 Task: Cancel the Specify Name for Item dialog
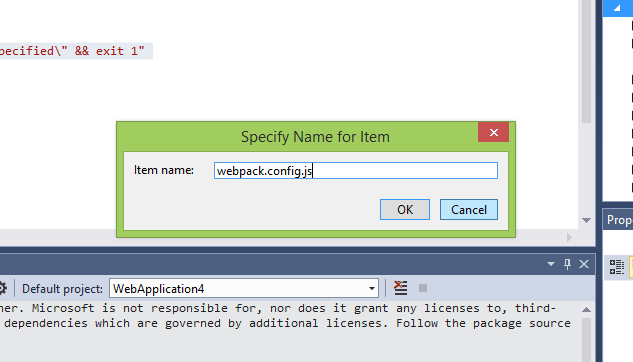(x=469, y=209)
